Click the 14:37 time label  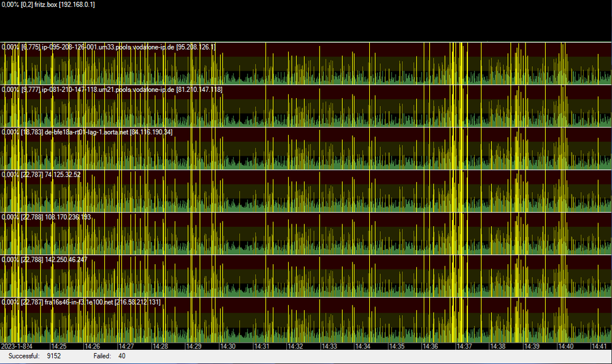[x=464, y=346]
